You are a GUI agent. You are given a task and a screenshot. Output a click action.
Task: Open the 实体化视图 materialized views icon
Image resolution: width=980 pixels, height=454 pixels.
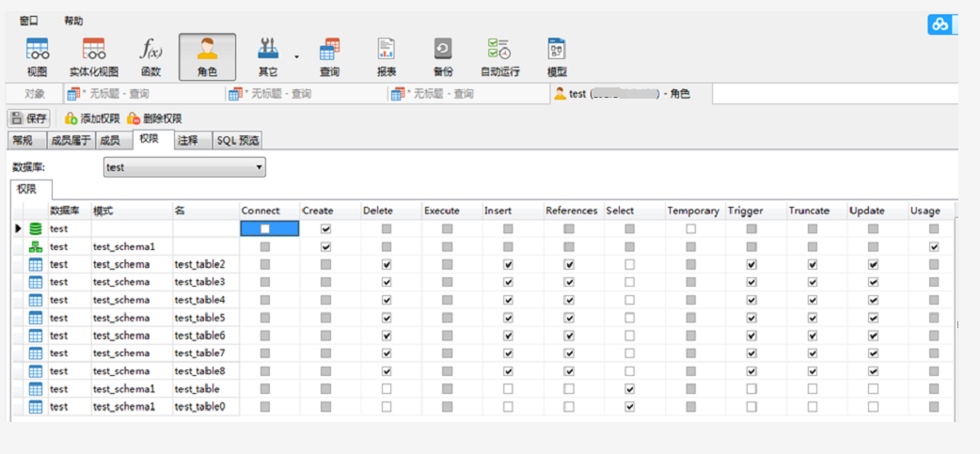pyautogui.click(x=94, y=57)
